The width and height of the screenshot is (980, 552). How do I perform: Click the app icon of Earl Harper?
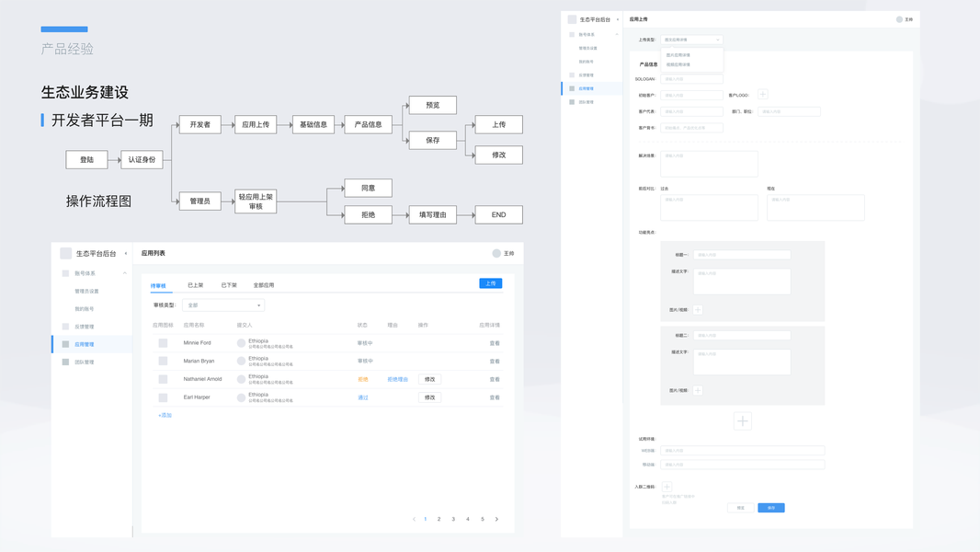pos(163,397)
